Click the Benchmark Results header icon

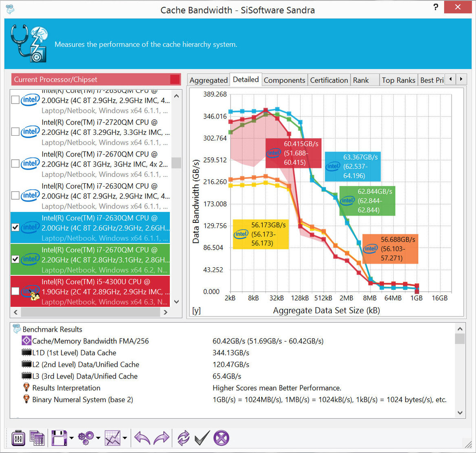coord(17,329)
